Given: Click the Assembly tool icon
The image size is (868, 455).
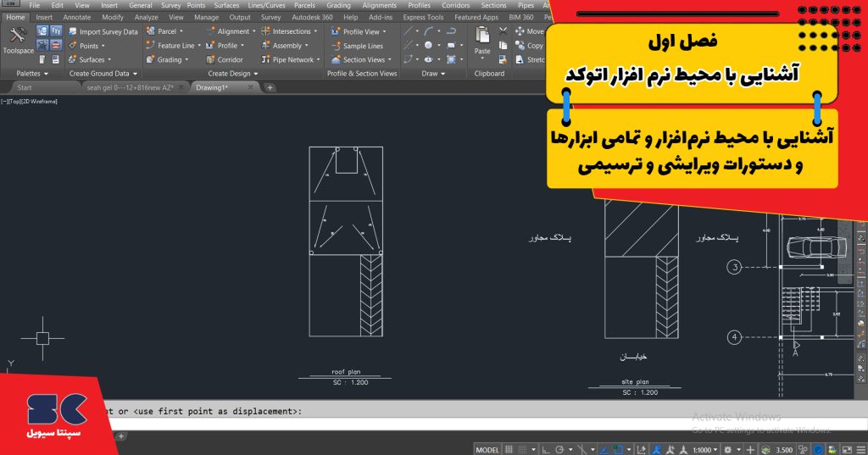Looking at the screenshot, I should tap(265, 46).
